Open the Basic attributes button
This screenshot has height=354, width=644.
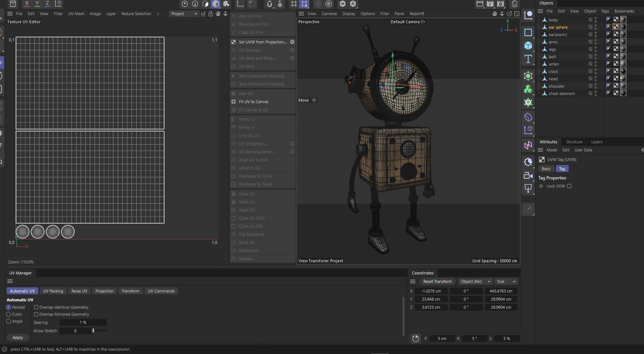tap(546, 169)
